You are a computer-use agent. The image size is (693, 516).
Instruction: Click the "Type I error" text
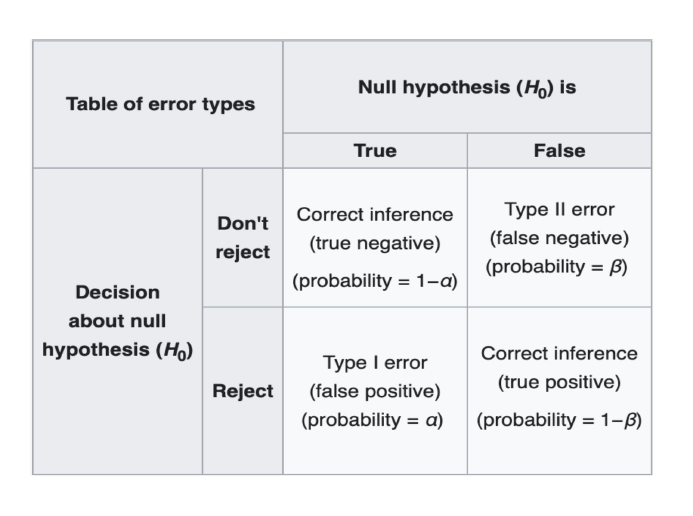click(374, 363)
